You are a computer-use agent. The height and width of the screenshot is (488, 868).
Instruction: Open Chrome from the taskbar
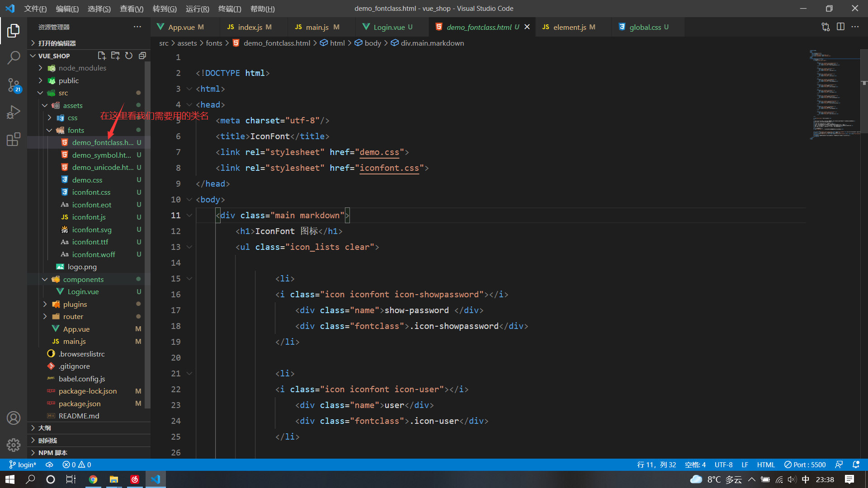[x=93, y=479]
